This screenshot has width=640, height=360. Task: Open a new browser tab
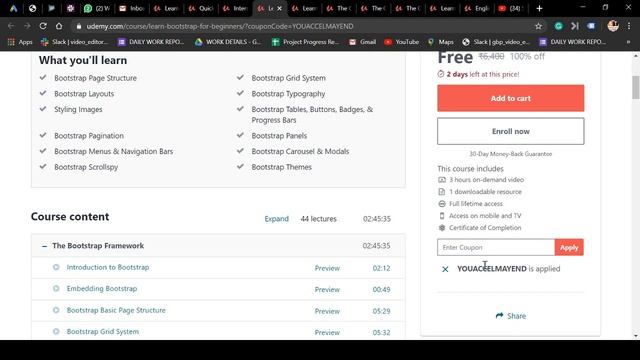coord(539,8)
